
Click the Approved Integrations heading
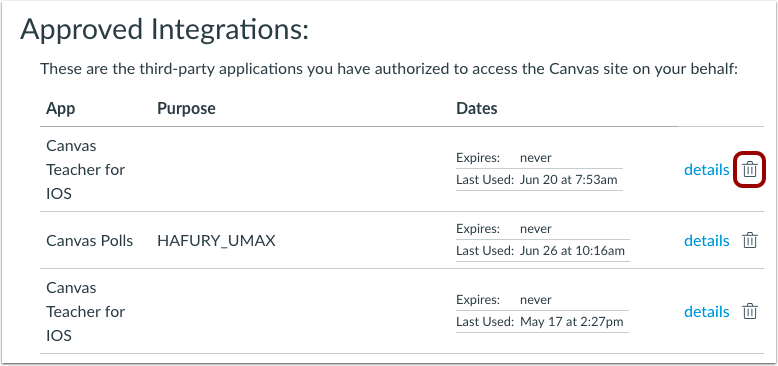pos(165,30)
